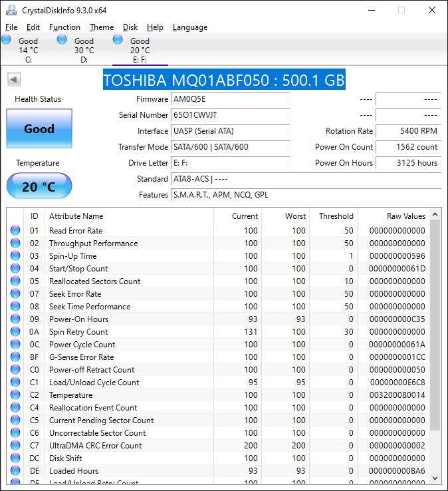
Task: Click status orb for Reallocation Event Count
Action: (15, 407)
